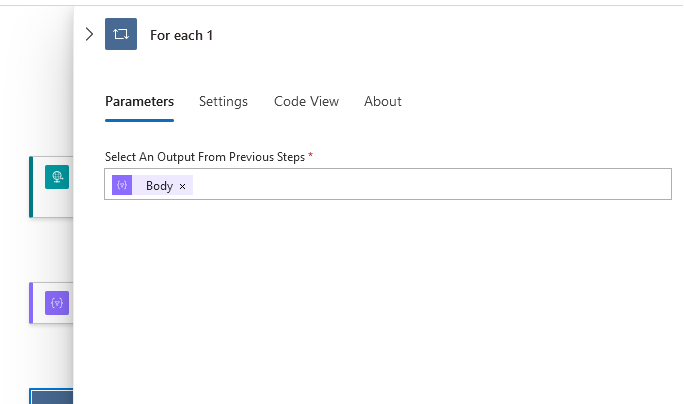Viewport: 684px width, 404px height.
Task: Select the For each 1 title text
Action: click(181, 35)
